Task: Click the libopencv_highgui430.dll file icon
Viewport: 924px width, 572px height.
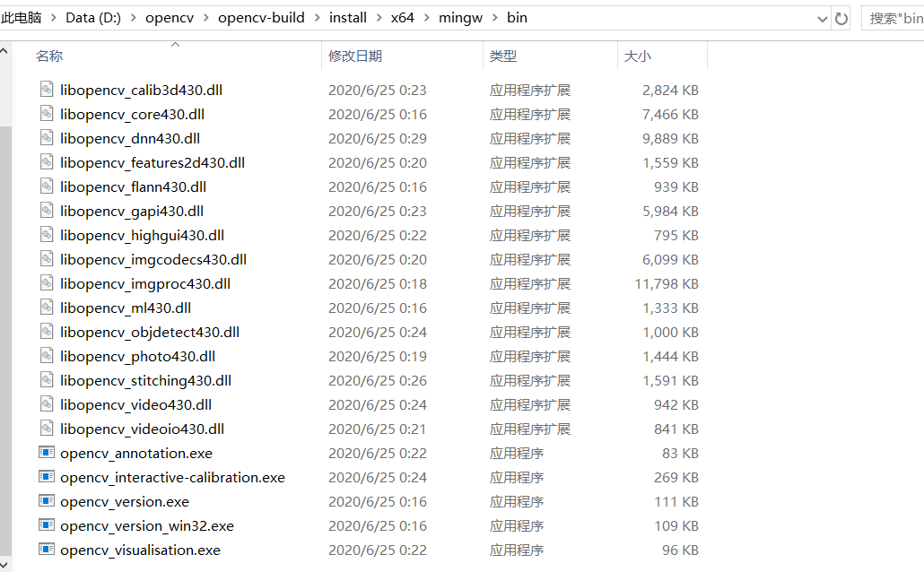Action: click(x=47, y=235)
